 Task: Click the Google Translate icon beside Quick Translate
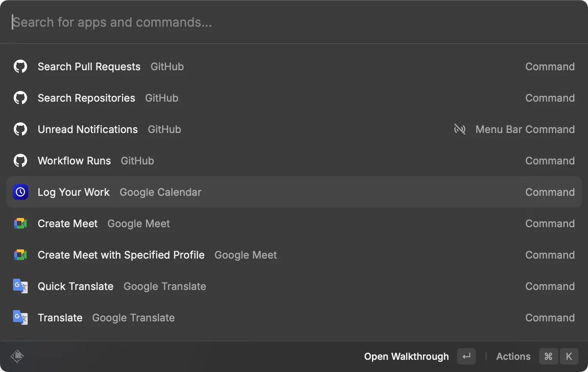pyautogui.click(x=20, y=286)
